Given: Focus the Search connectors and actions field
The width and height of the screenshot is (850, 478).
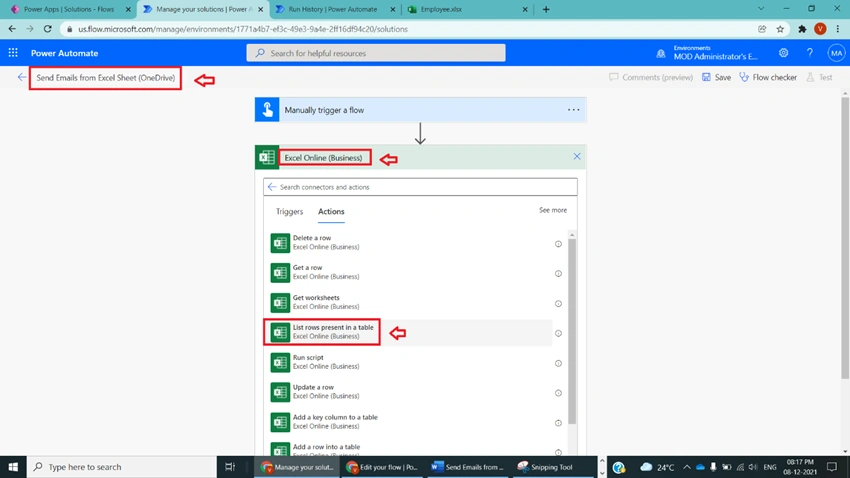Looking at the screenshot, I should pos(420,187).
